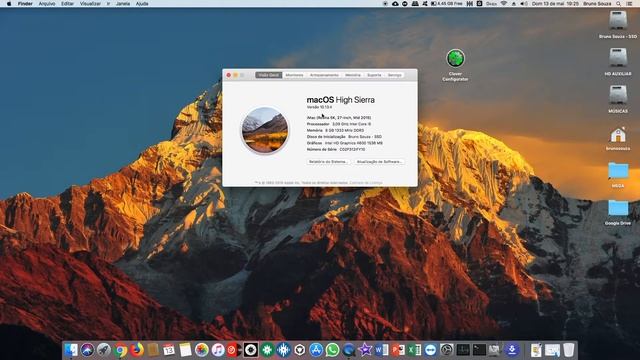640x360 pixels.
Task: Open the Editar menu
Action: [x=67, y=4]
